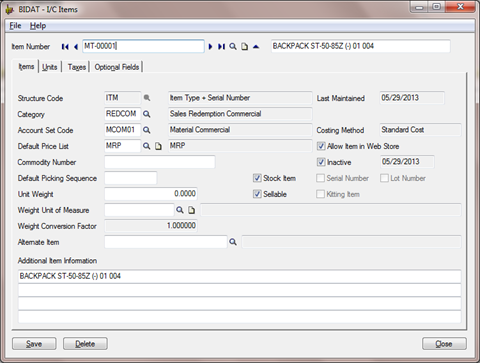Click the up-arrow icon beside Item Number
This screenshot has height=363, width=480.
256,47
